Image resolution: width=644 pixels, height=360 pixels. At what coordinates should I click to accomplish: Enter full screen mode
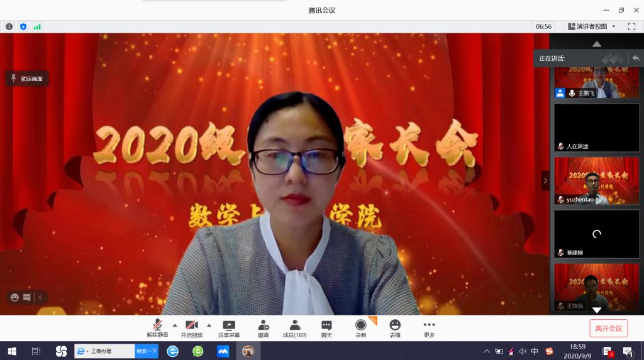pos(631,26)
